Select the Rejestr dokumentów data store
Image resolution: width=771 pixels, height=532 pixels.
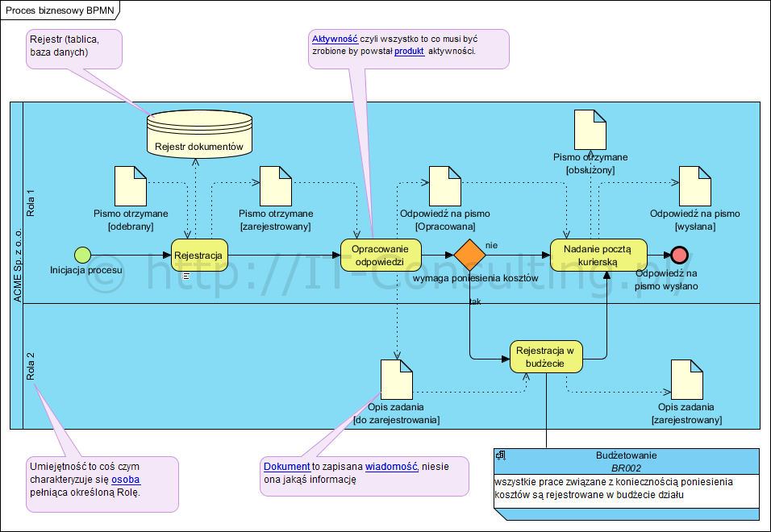[200, 133]
